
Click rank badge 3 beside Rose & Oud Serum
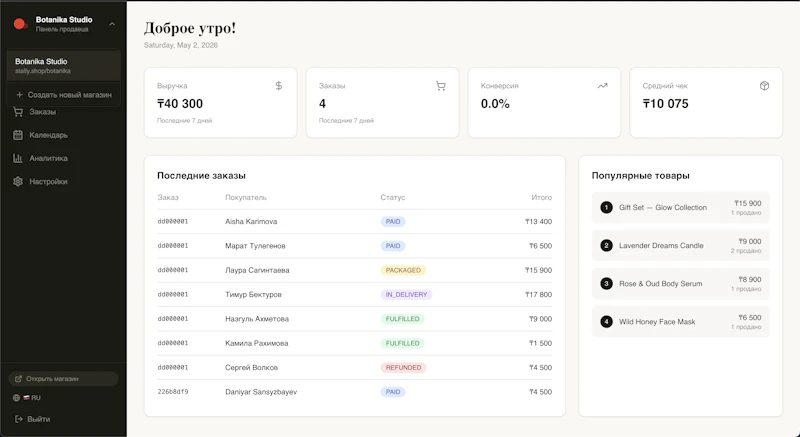point(606,284)
